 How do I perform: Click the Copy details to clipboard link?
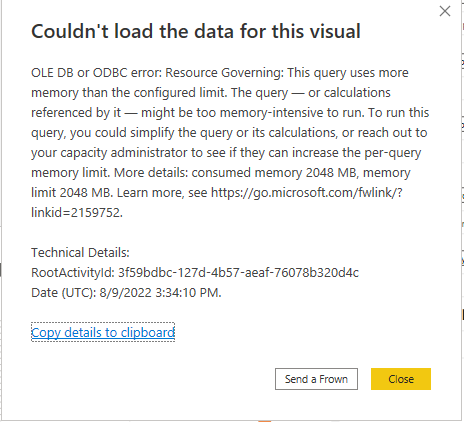[x=103, y=332]
